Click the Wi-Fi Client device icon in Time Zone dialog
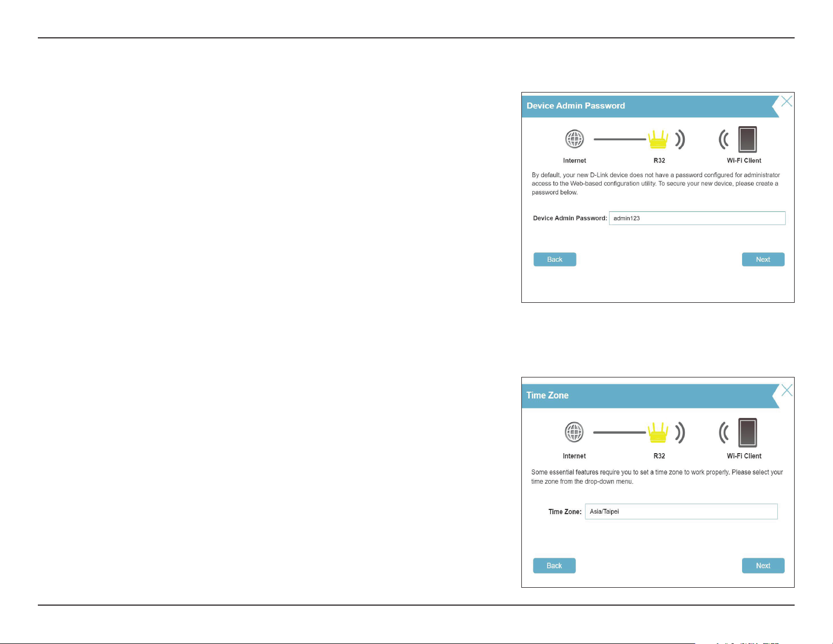Image resolution: width=833 pixels, height=644 pixels. click(747, 432)
